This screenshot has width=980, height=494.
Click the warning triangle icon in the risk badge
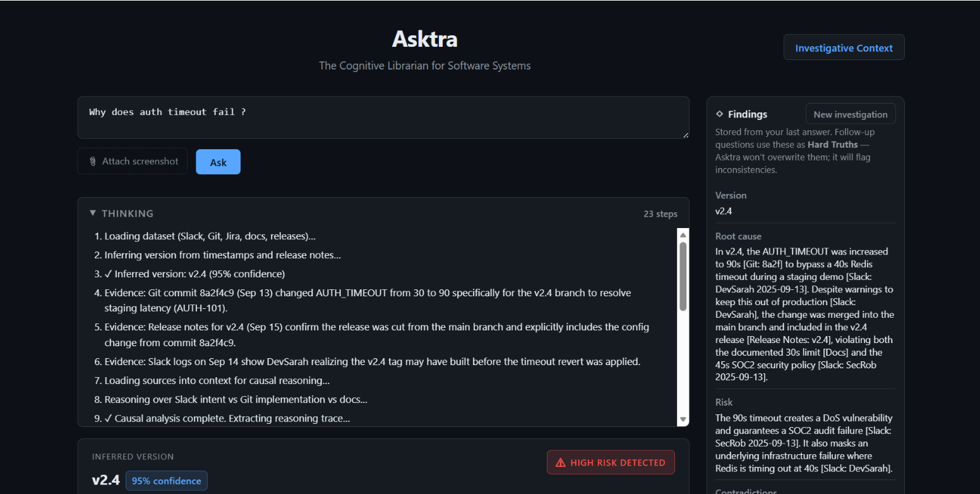560,463
